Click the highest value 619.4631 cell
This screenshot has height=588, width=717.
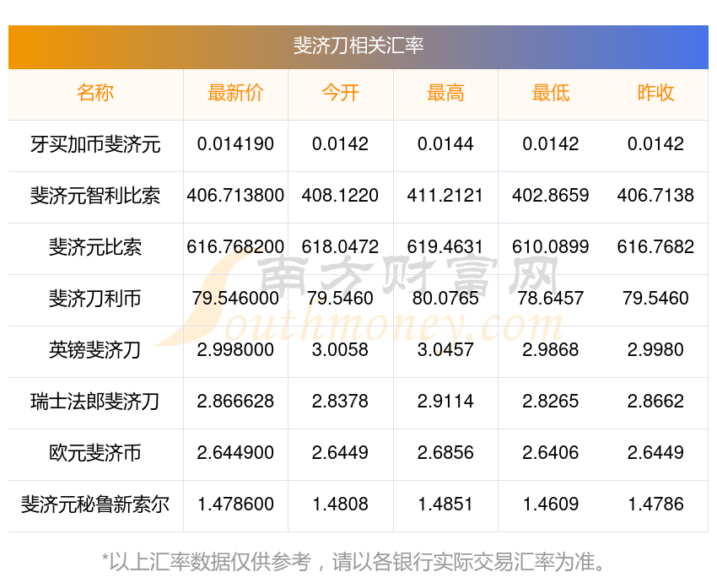click(x=445, y=247)
